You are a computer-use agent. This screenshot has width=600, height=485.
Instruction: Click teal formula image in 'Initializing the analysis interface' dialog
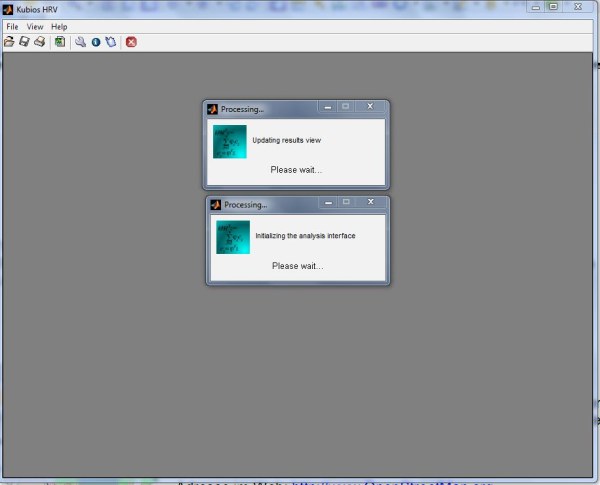tap(232, 237)
